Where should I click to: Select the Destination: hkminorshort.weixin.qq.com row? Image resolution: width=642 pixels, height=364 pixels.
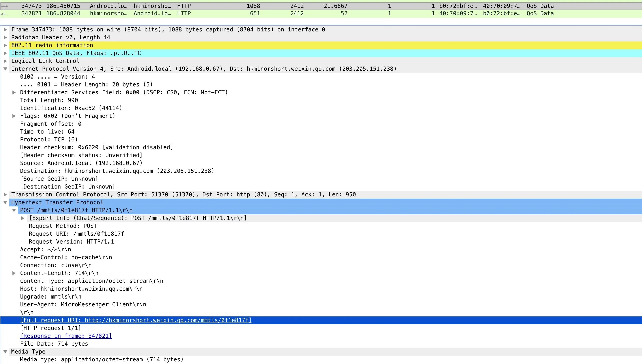point(117,171)
